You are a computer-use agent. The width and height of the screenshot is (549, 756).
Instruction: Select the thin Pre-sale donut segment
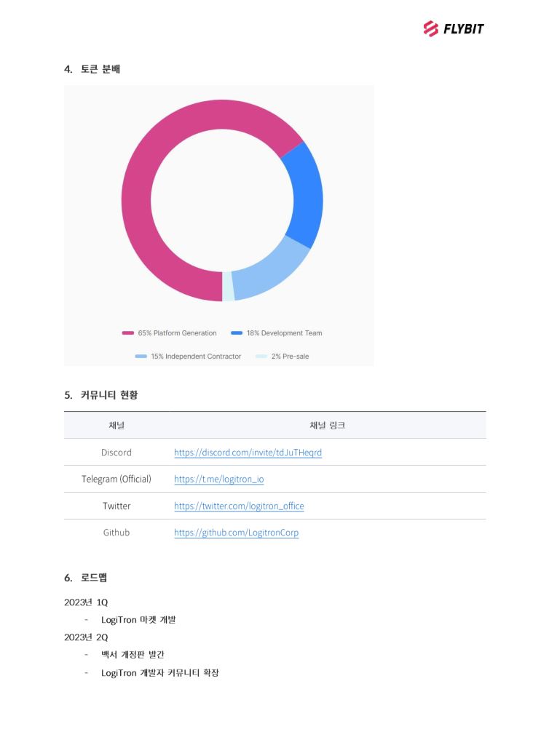pyautogui.click(x=228, y=286)
